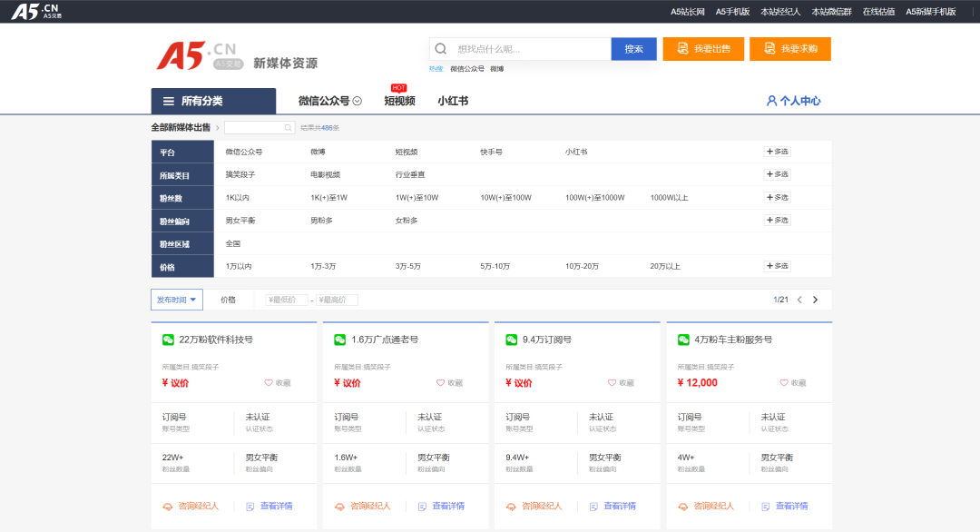Viewport: 980px width, 532px height.
Task: Click the magnifier icon in the main search box
Action: click(x=441, y=49)
